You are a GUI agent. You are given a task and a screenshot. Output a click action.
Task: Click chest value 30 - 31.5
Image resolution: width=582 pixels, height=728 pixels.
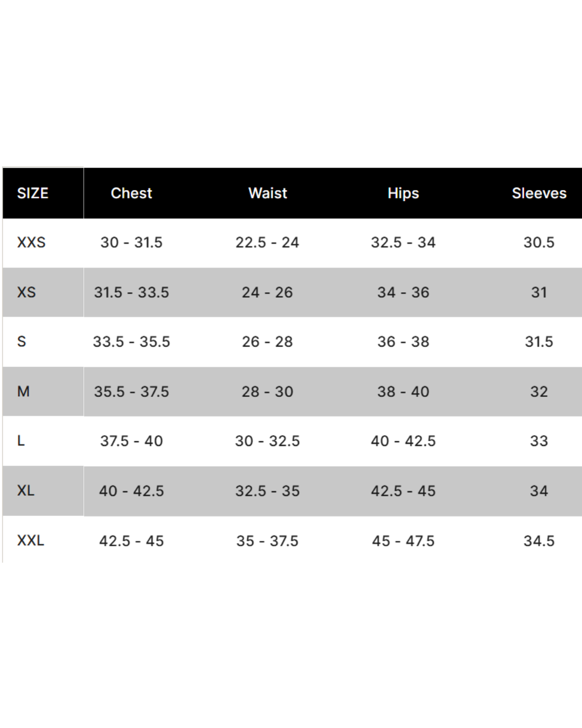[x=131, y=242]
